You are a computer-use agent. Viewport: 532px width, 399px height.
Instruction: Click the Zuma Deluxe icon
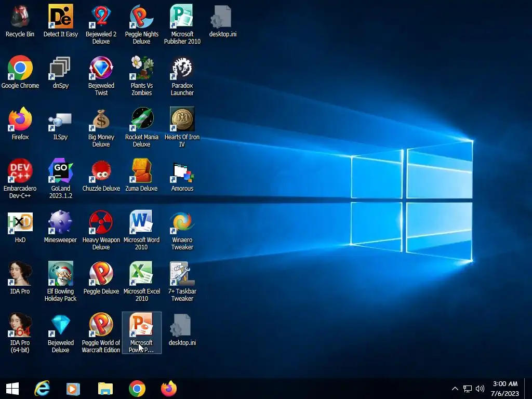click(141, 176)
